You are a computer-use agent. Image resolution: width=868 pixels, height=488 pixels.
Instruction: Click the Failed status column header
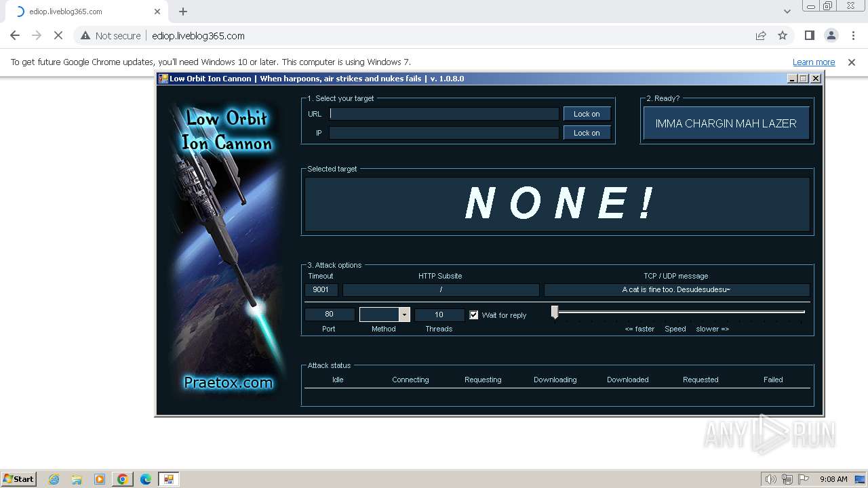pos(773,380)
